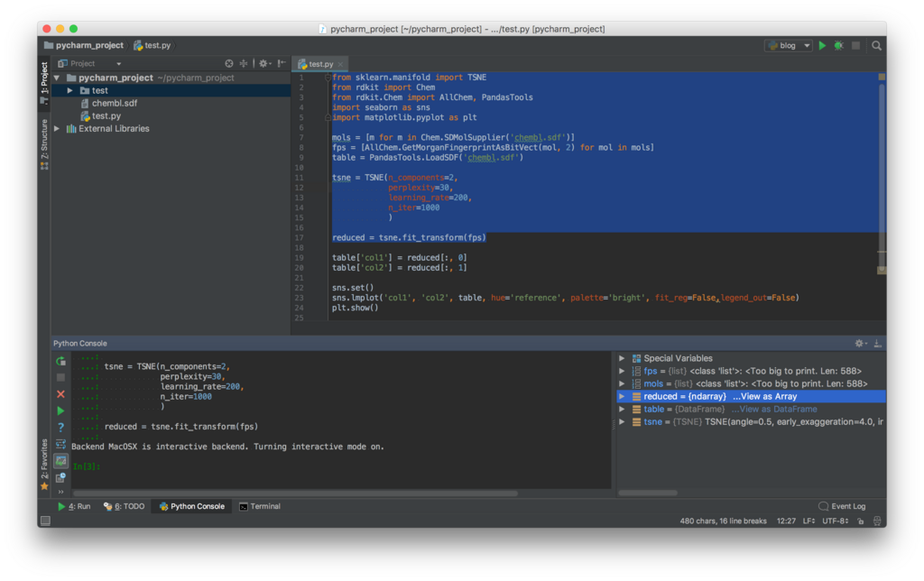The height and width of the screenshot is (581, 924).
Task: Click 12:27 line column indicator
Action: coord(786,521)
